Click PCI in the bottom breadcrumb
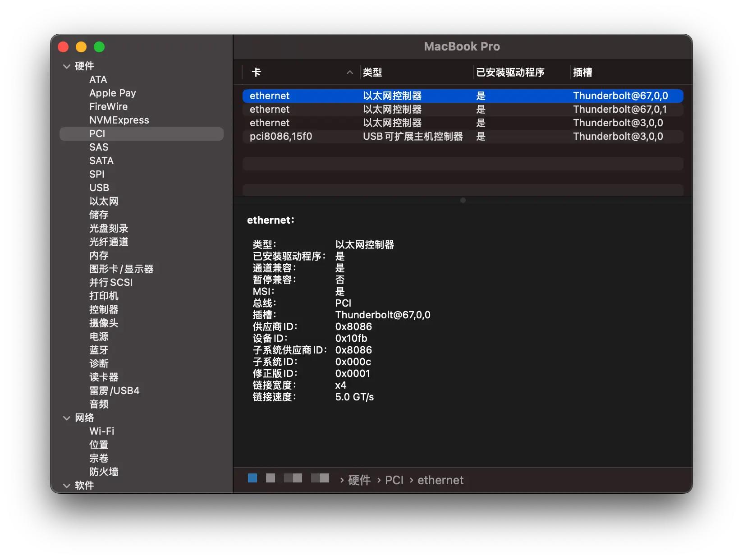Image resolution: width=743 pixels, height=560 pixels. click(394, 480)
